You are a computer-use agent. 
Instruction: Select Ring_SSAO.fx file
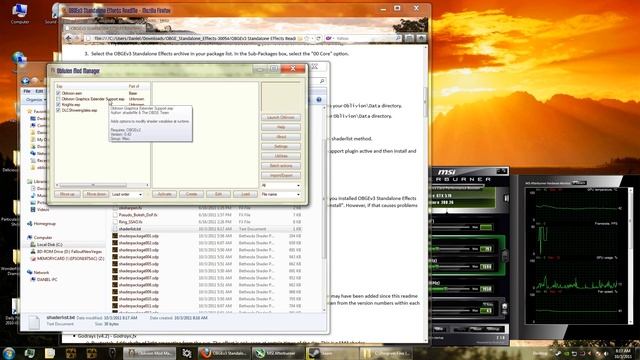pos(130,222)
